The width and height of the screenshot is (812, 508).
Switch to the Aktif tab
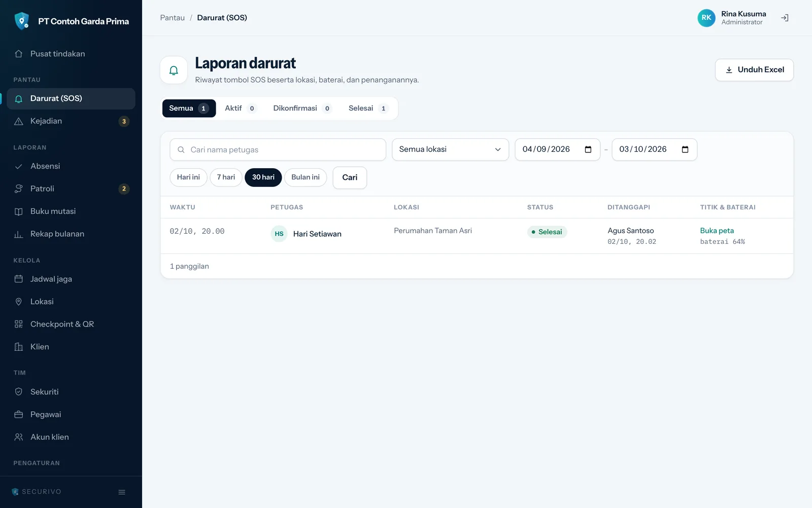tap(241, 108)
